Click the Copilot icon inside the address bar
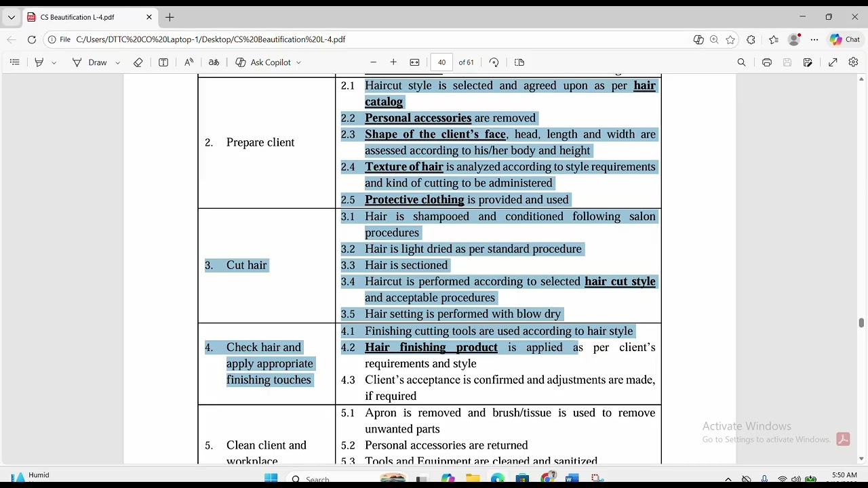The width and height of the screenshot is (868, 488). pos(698,39)
